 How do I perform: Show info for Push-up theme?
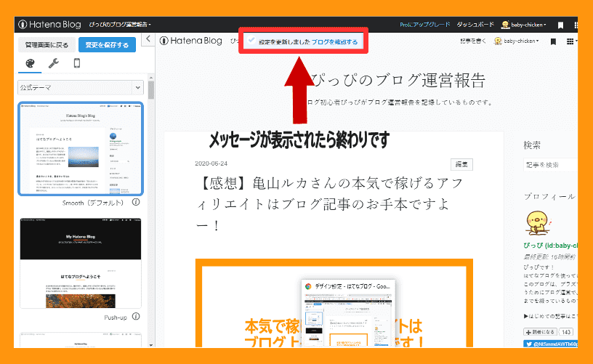point(136,316)
